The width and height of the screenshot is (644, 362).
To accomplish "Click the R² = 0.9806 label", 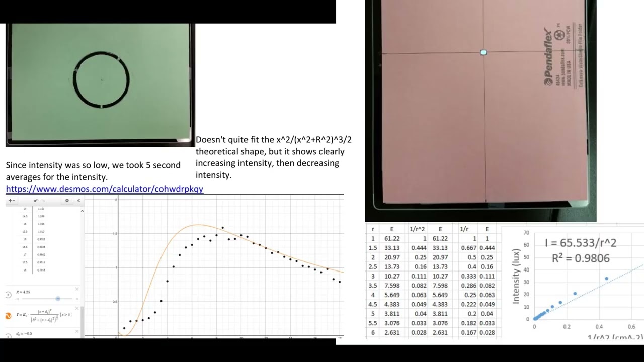I will (581, 258).
